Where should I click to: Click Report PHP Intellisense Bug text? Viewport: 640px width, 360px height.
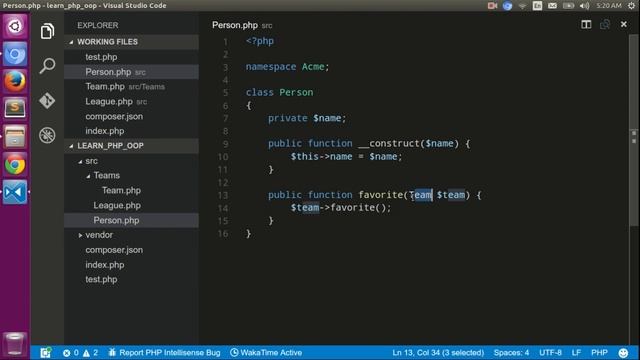point(169,353)
